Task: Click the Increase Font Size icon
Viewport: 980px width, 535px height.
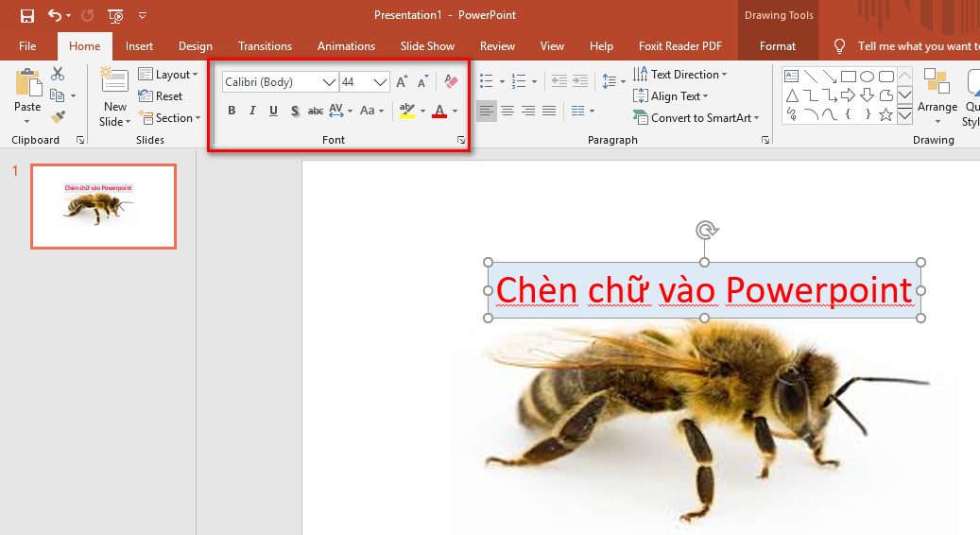Action: pos(402,82)
